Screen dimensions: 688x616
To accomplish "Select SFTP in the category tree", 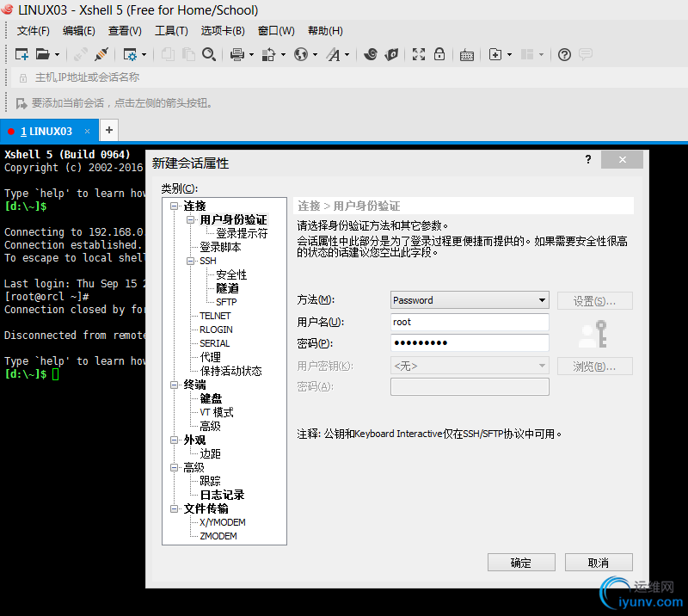I will click(x=226, y=302).
